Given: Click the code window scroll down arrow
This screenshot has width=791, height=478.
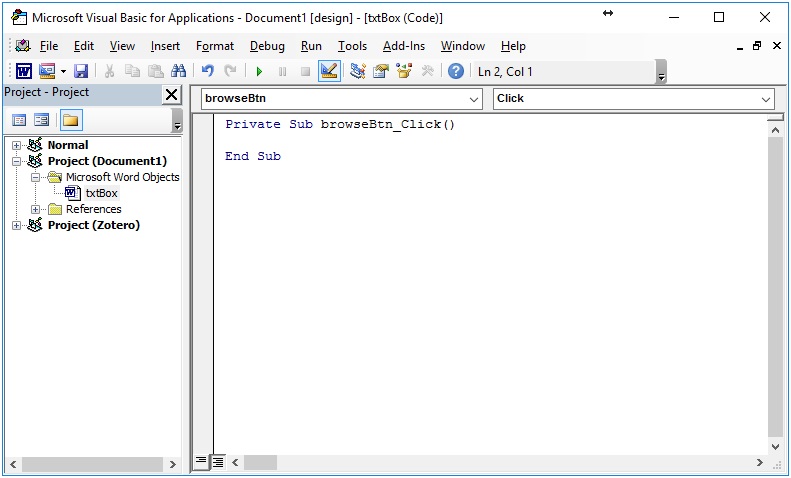Looking at the screenshot, I should tap(775, 447).
